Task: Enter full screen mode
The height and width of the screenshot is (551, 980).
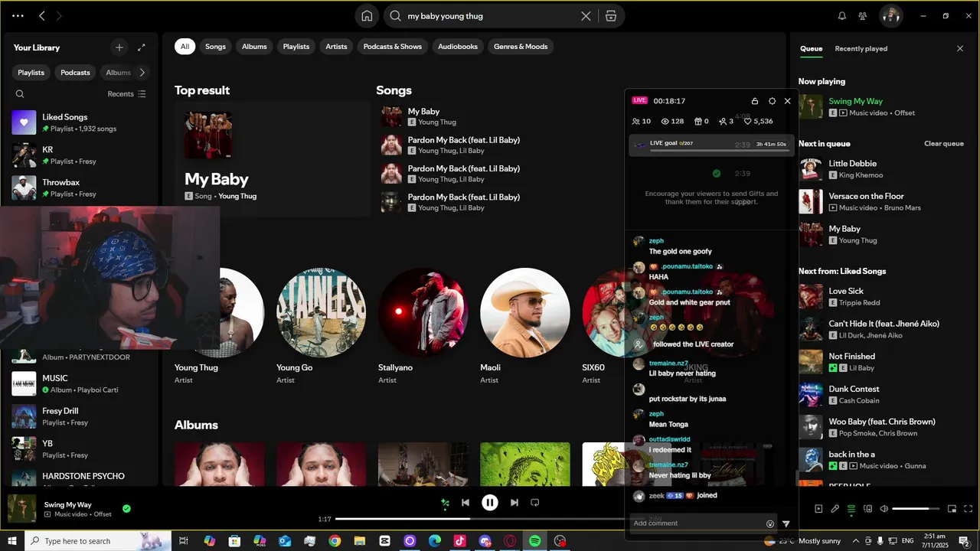Action: 969,509
